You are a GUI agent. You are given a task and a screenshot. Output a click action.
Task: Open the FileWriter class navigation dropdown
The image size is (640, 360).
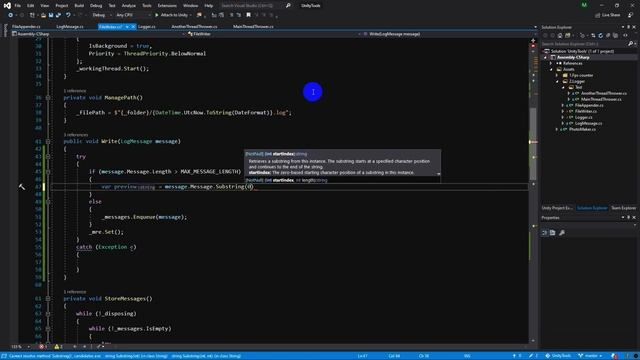(x=273, y=34)
